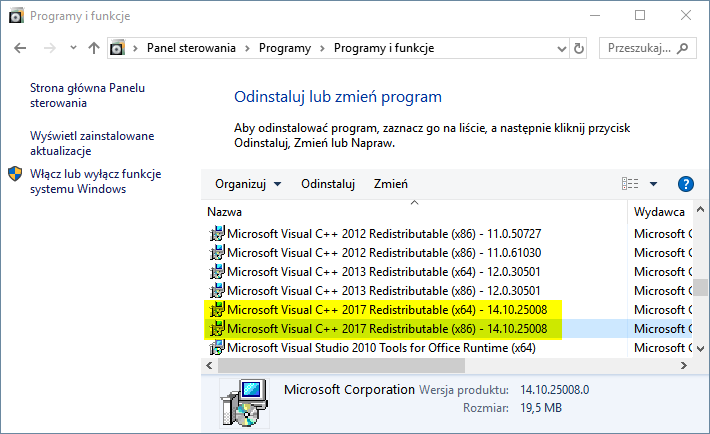Select Visual C++ 2013 Redistributable (x64) 12.0.30501

point(384,272)
